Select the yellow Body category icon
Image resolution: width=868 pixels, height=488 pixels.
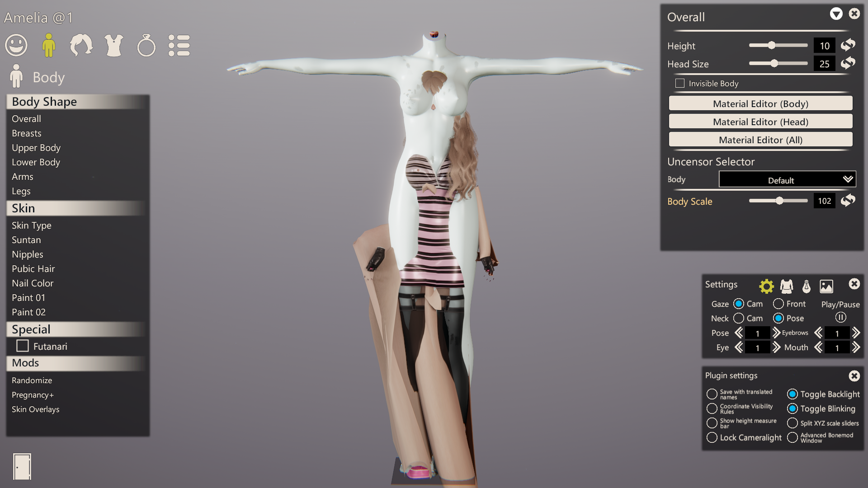[x=48, y=45]
